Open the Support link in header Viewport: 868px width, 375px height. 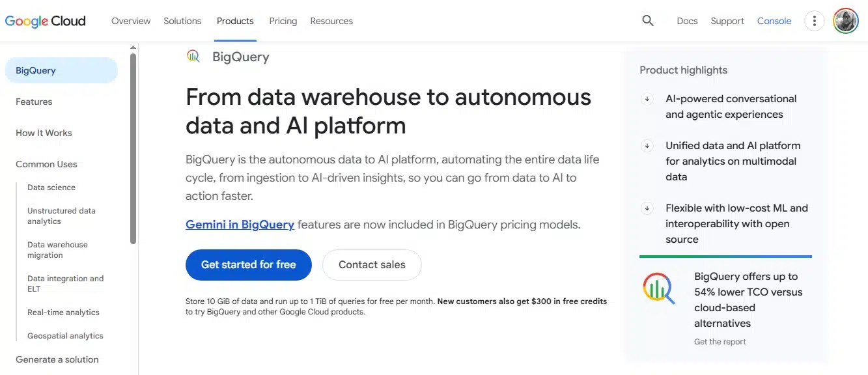[727, 21]
